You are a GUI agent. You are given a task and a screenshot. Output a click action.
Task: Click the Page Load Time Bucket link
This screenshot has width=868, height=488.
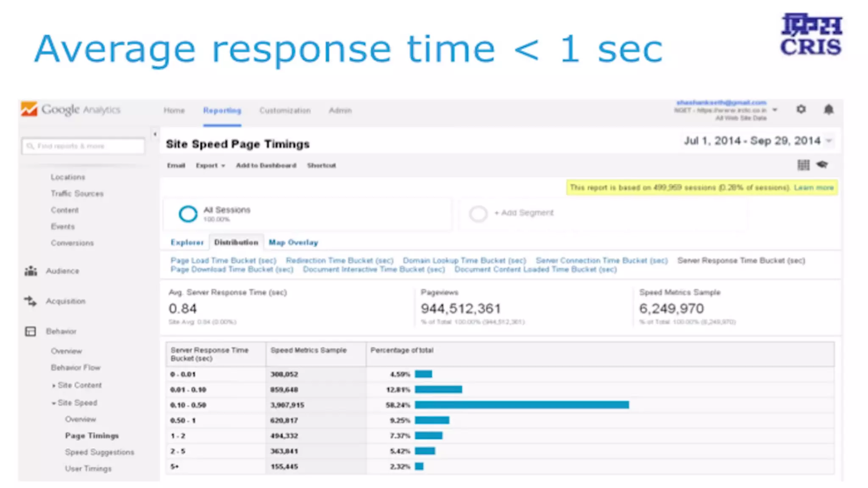pyautogui.click(x=223, y=260)
